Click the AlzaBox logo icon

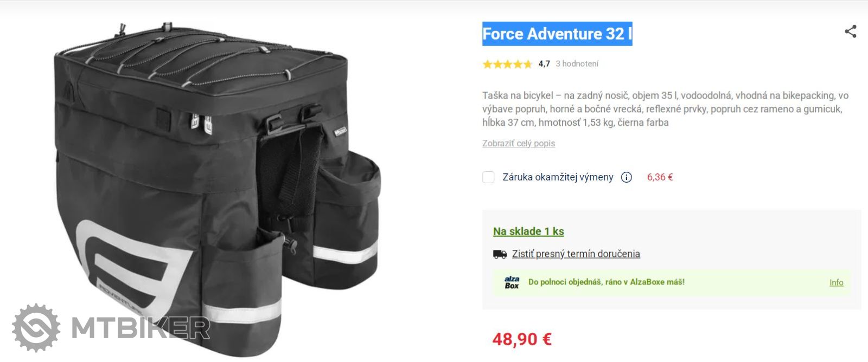[x=512, y=282]
